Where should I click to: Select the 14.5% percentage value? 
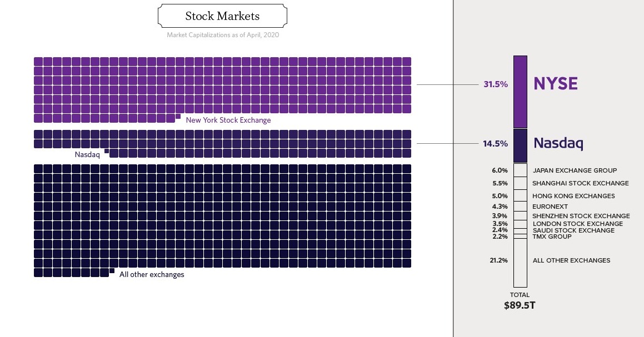(495, 144)
